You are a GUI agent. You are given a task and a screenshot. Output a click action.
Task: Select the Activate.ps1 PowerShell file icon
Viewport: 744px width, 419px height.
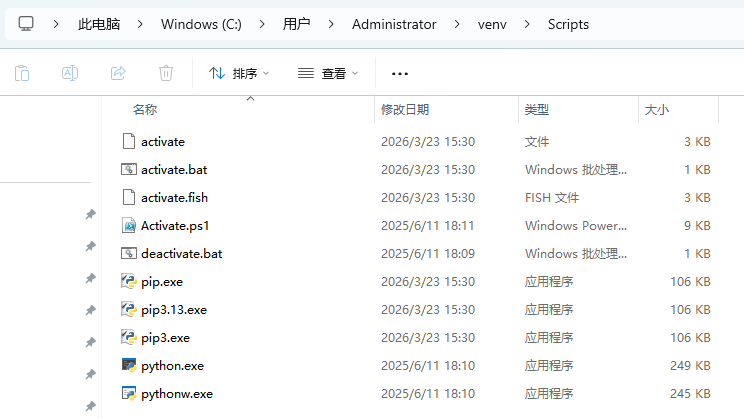pos(128,226)
